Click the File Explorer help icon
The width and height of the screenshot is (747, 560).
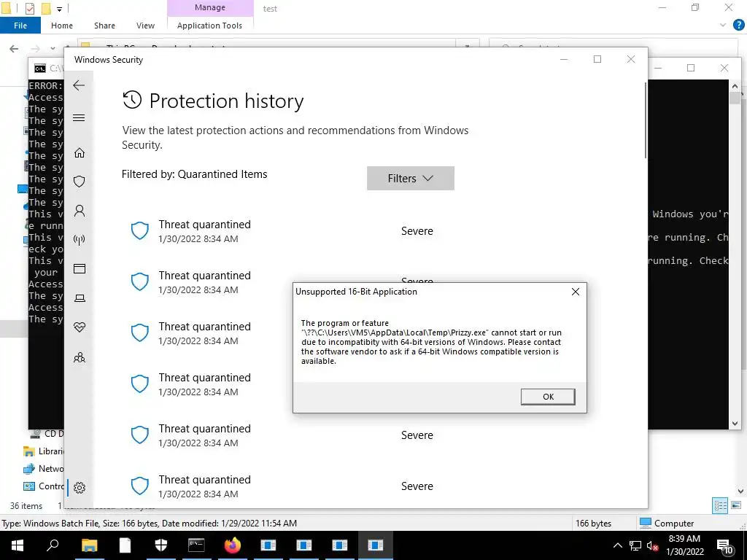pyautogui.click(x=738, y=26)
